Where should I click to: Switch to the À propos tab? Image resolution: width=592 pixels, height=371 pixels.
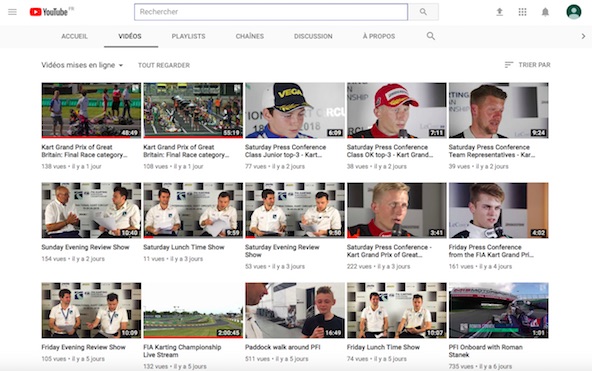(x=379, y=36)
